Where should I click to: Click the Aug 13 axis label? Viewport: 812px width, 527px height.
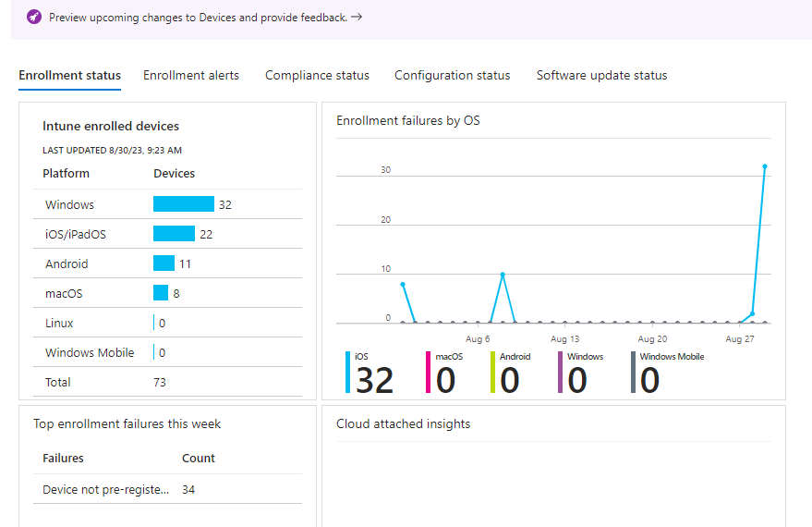coord(565,339)
